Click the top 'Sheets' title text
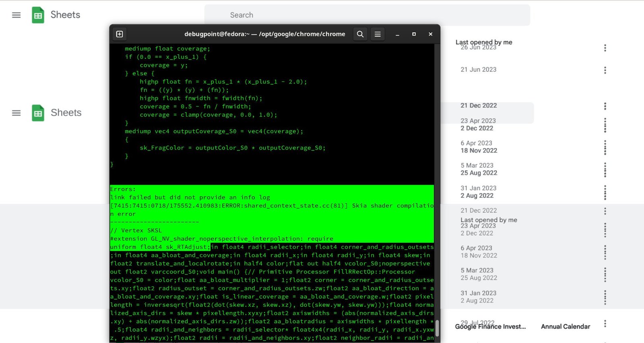Viewport: 644px width, 343px height. (x=65, y=15)
